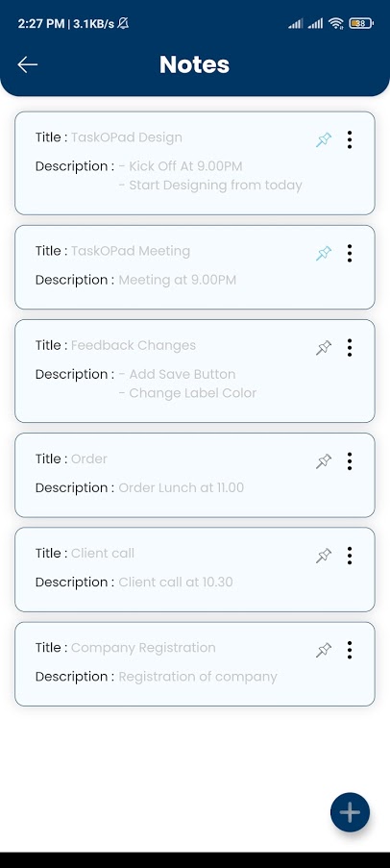The image size is (390, 868).
Task: Add a new note with plus button
Action: click(350, 812)
